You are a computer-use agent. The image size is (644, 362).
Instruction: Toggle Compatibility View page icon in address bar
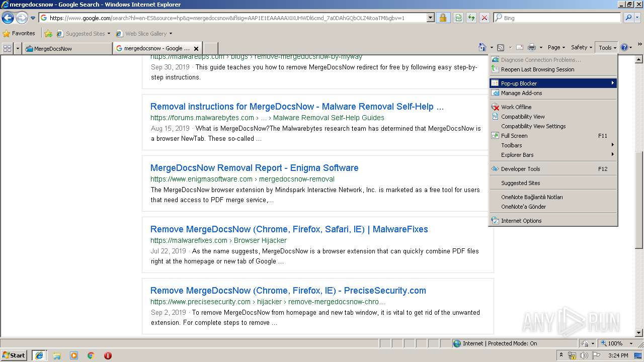click(458, 18)
